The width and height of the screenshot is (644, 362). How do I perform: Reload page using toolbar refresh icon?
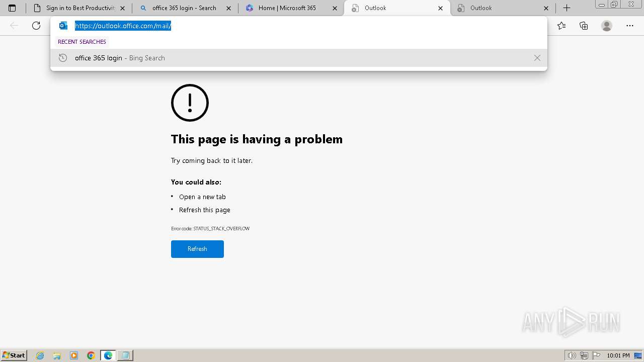pyautogui.click(x=36, y=26)
